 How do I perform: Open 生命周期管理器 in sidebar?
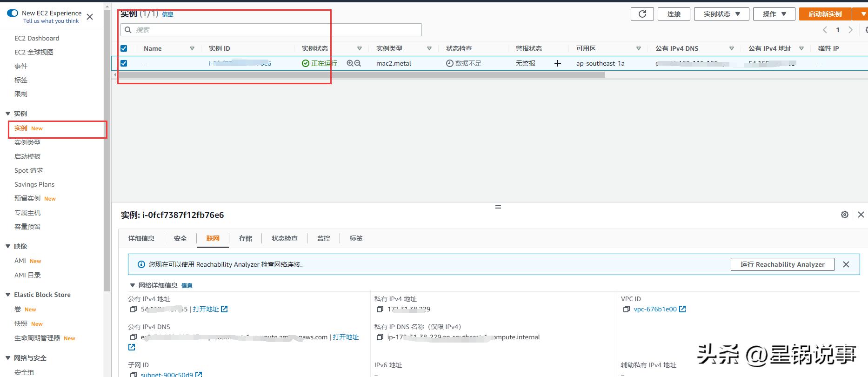[37, 338]
